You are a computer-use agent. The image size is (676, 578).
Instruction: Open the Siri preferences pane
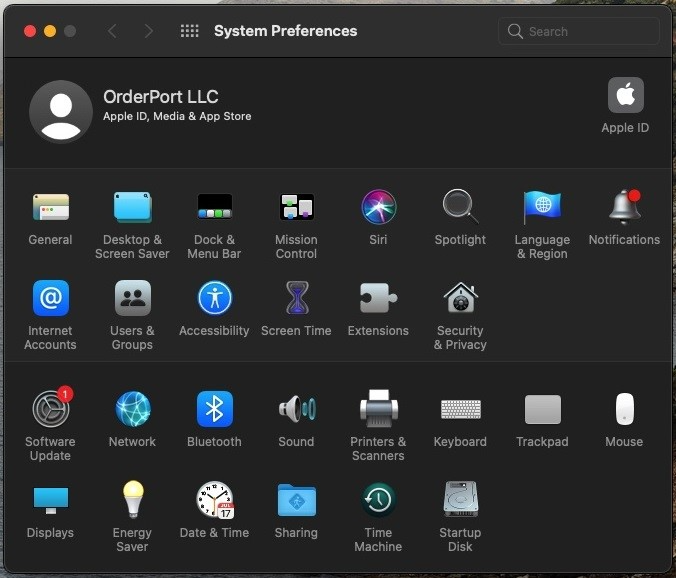click(x=379, y=207)
